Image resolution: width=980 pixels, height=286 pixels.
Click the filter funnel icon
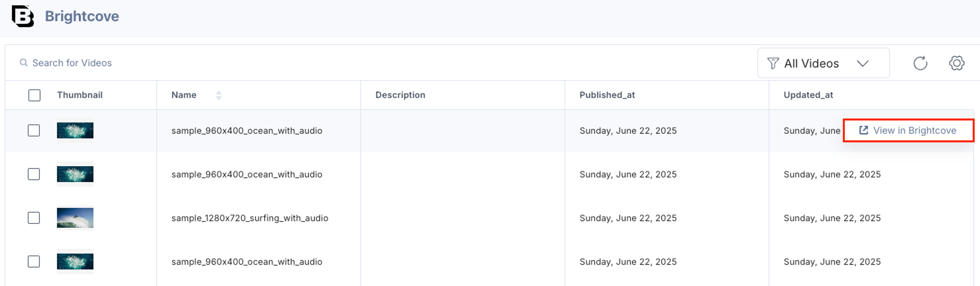(773, 63)
